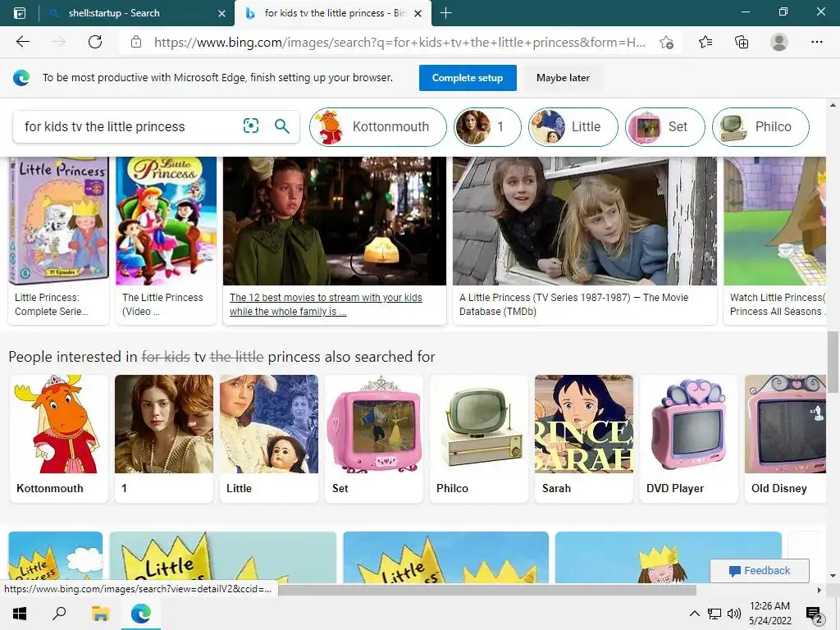840x630 pixels.
Task: Click the horizontal scrollbar right arrow
Action: (819, 590)
